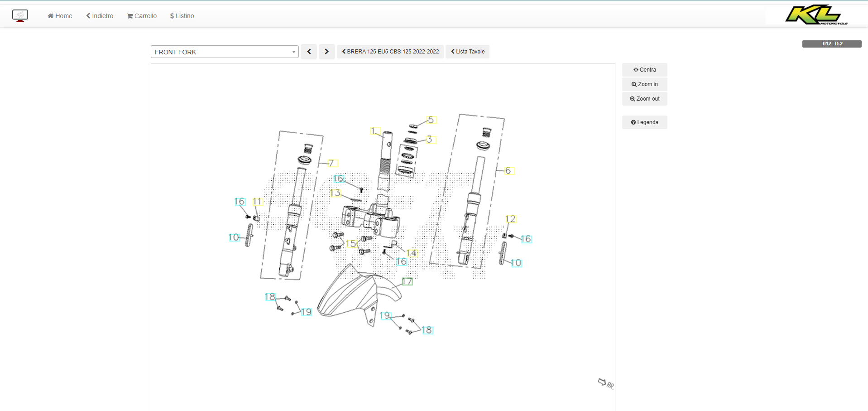Image resolution: width=868 pixels, height=411 pixels.
Task: Expand the FRONT FORK table dropdown
Action: click(225, 52)
